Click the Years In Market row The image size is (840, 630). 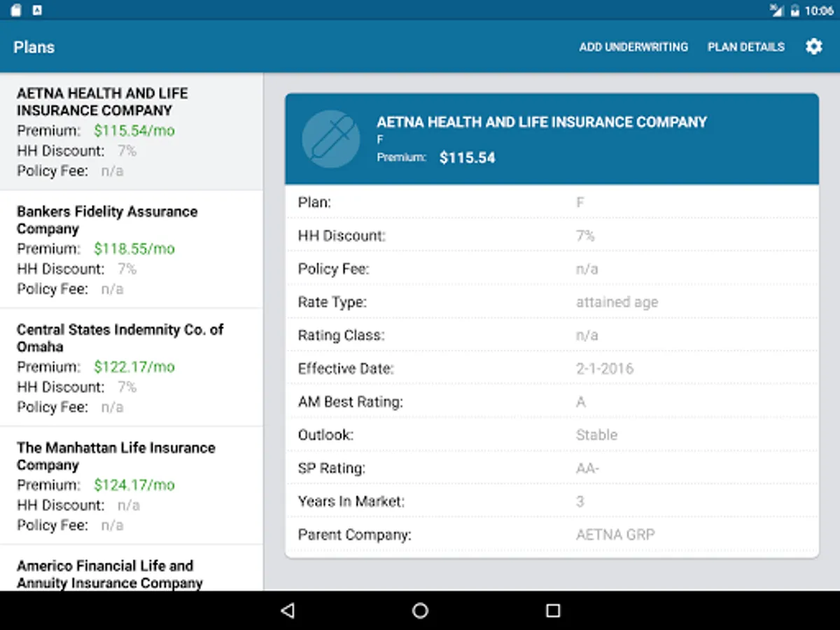tap(552, 501)
